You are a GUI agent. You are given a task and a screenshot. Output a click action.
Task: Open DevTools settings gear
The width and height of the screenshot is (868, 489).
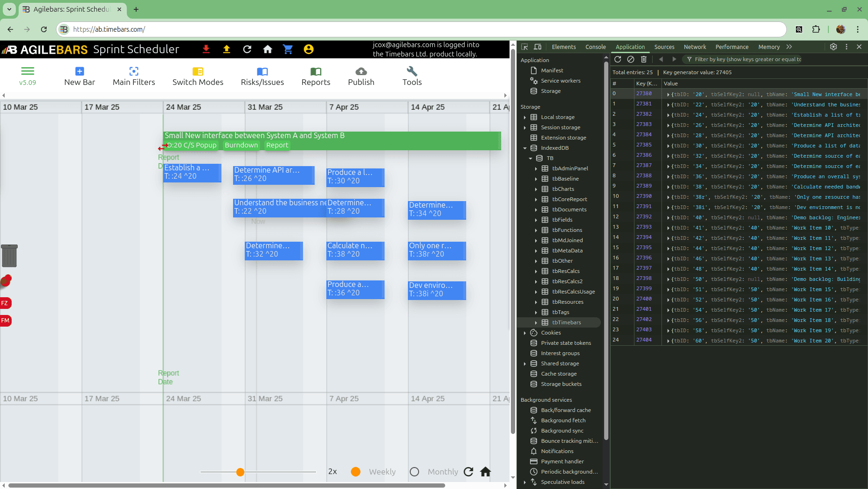(x=834, y=47)
